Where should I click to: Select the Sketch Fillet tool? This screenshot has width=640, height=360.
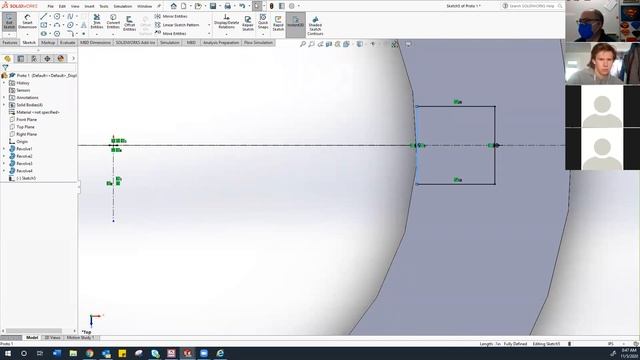click(70, 33)
